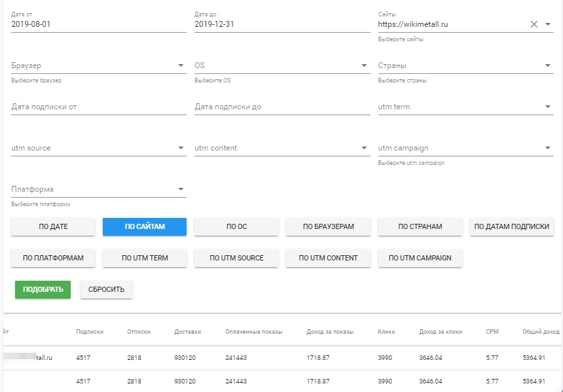Group by ПО БРАУЗЕРАМ
Screen dimensions: 563x392
coord(328,226)
